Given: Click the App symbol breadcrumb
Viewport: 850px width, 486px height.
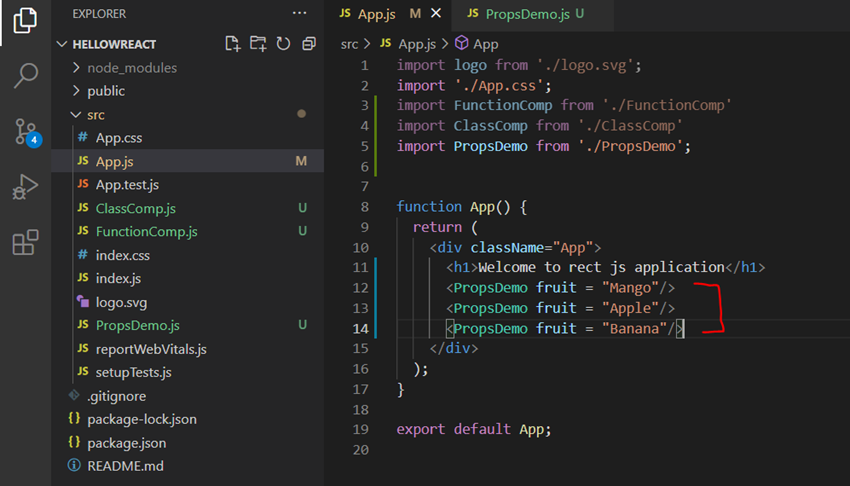Looking at the screenshot, I should (477, 44).
